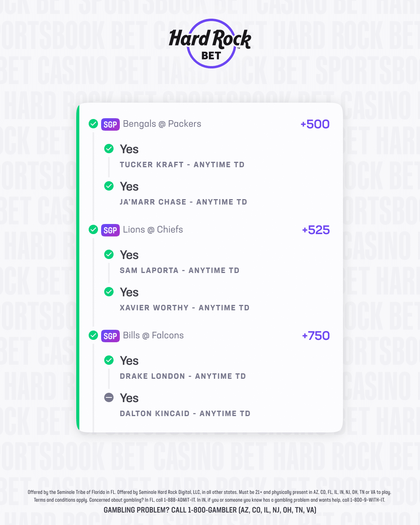This screenshot has height=525, width=420.
Task: Click the +525 odds value
Action: tap(316, 230)
